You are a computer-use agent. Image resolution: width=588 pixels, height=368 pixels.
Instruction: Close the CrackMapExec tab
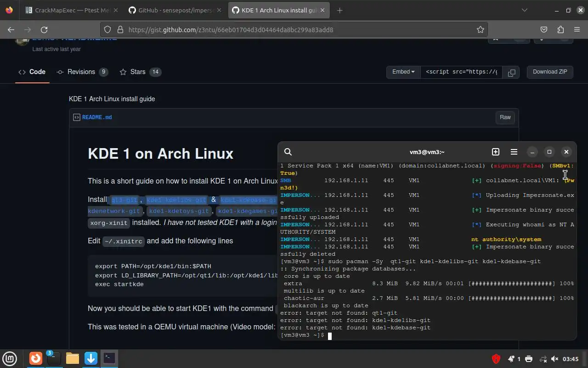(x=115, y=10)
